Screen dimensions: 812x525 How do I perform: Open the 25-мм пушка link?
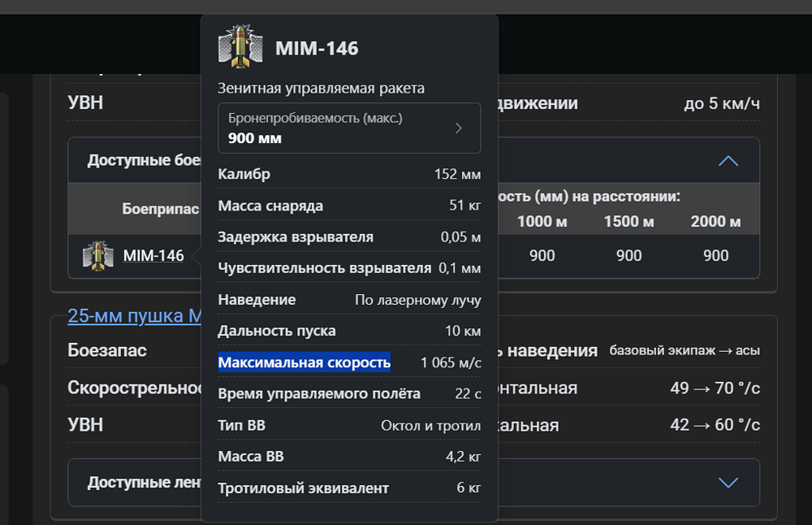135,315
